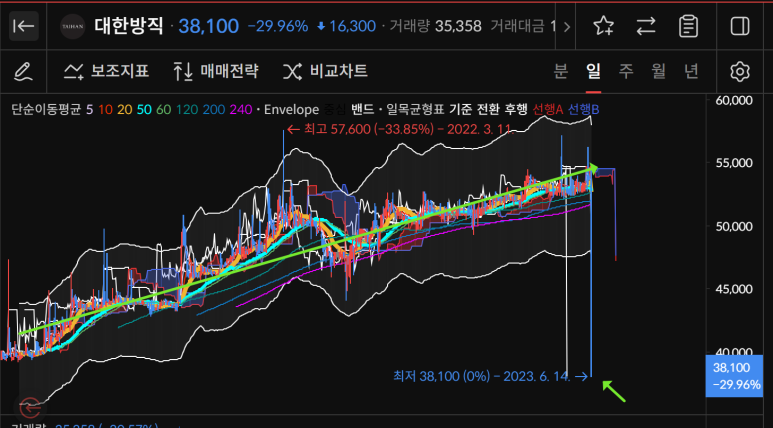
Task: Switch to 월 monthly chart tab
Action: click(659, 71)
